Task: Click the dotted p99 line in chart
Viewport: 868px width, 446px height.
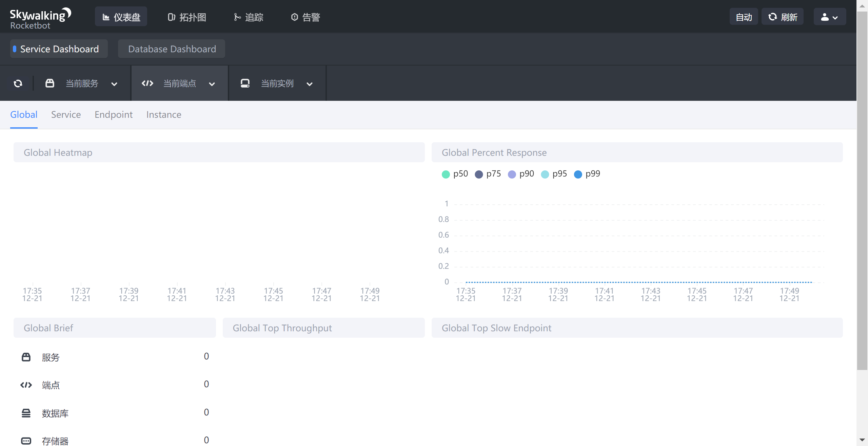Action: (639, 282)
